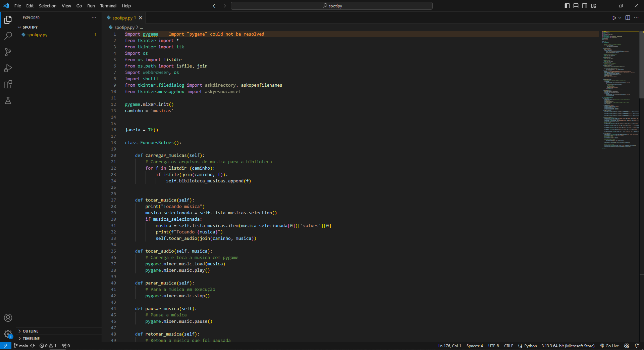Screen dimensions: 644x350
Task: Select language mode Python
Action: tap(531, 346)
